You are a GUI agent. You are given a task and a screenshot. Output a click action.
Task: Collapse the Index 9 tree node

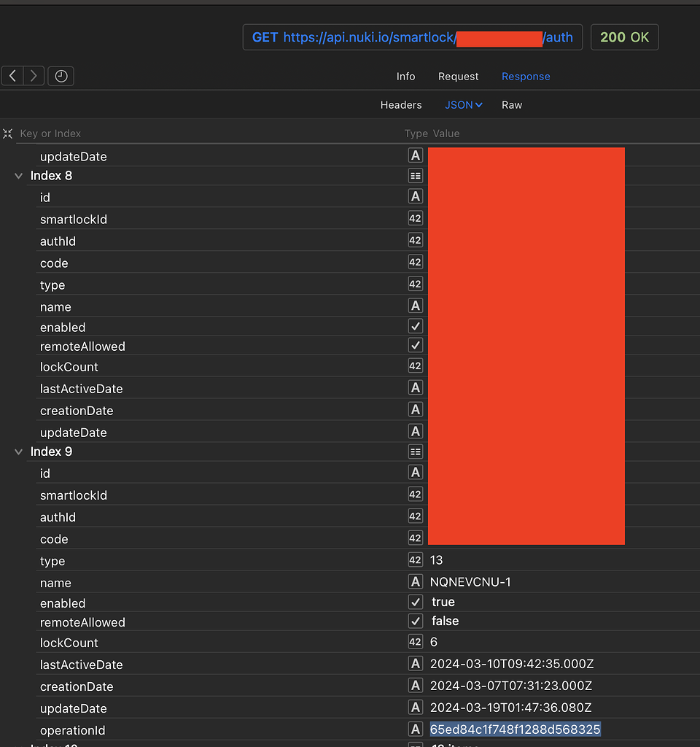[x=17, y=451]
